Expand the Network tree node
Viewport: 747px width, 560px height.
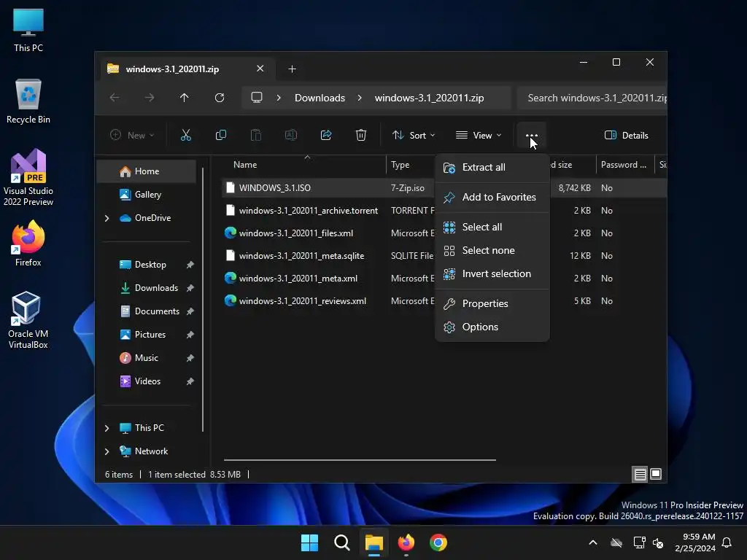point(107,451)
